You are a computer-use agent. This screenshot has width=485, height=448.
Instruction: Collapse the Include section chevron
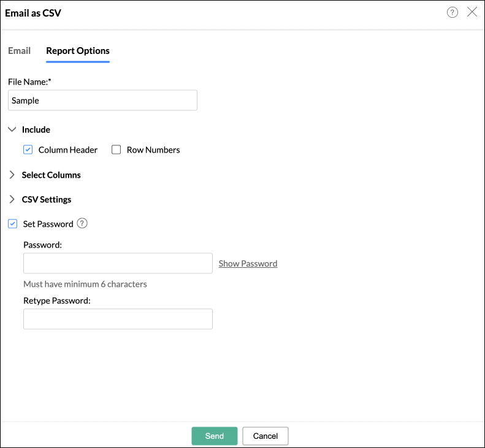point(12,129)
